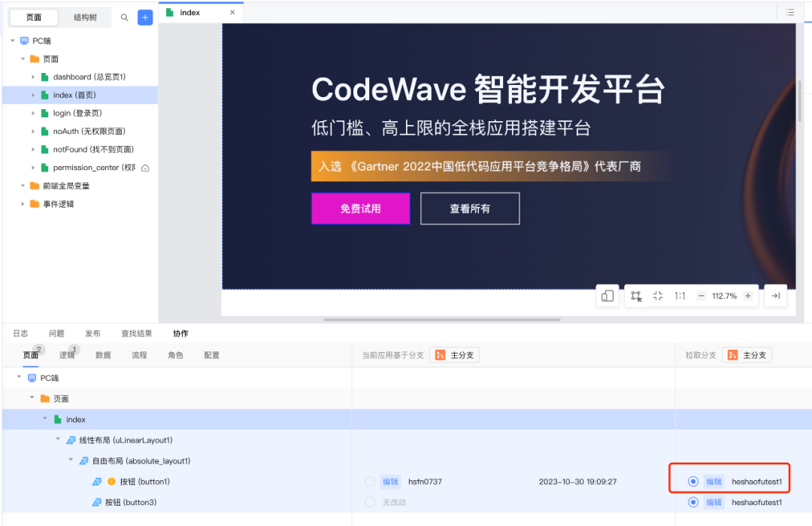Click the blue plus add button

tap(145, 17)
